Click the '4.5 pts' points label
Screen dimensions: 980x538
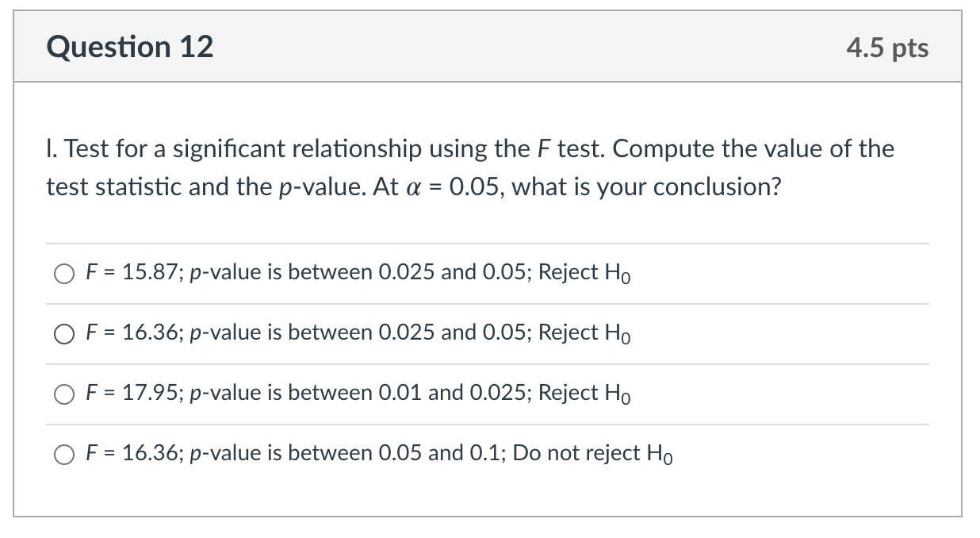887,48
